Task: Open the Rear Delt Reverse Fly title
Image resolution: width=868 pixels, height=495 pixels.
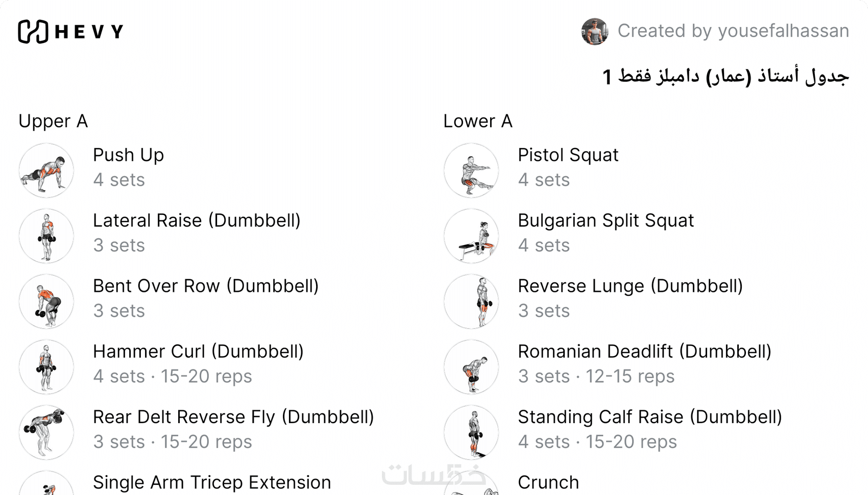Action: tap(233, 417)
